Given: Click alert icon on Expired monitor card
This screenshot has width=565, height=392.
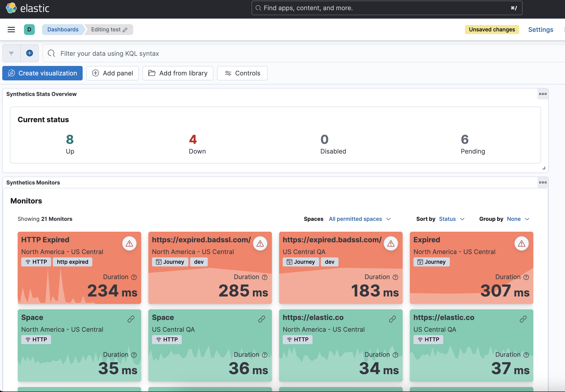Looking at the screenshot, I should [x=521, y=243].
